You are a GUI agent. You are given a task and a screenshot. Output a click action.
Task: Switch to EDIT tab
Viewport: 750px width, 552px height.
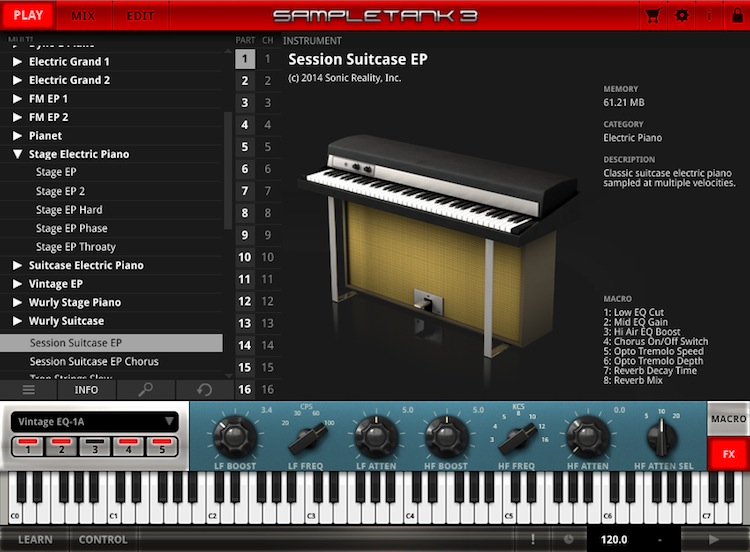coord(141,15)
